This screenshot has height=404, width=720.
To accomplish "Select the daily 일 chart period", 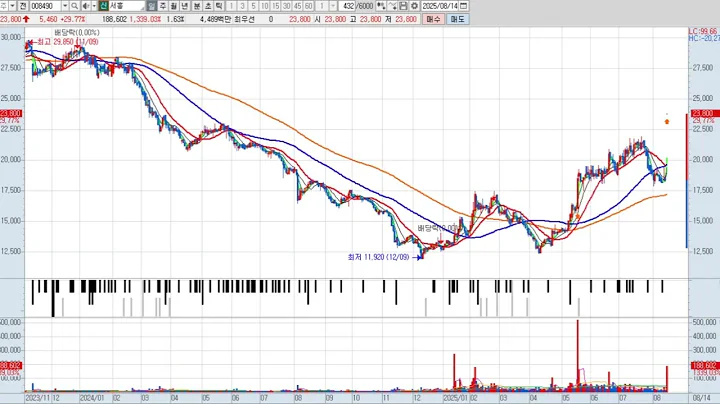I will (152, 6).
